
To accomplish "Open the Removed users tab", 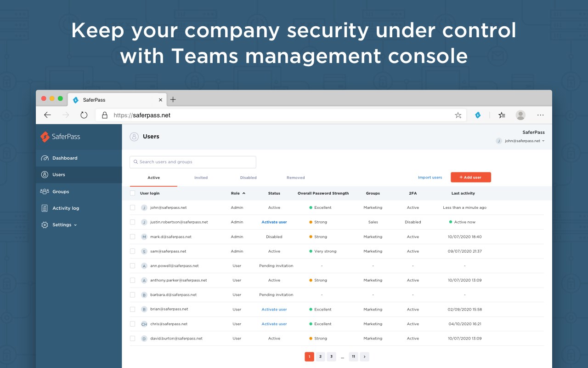I will 295,178.
